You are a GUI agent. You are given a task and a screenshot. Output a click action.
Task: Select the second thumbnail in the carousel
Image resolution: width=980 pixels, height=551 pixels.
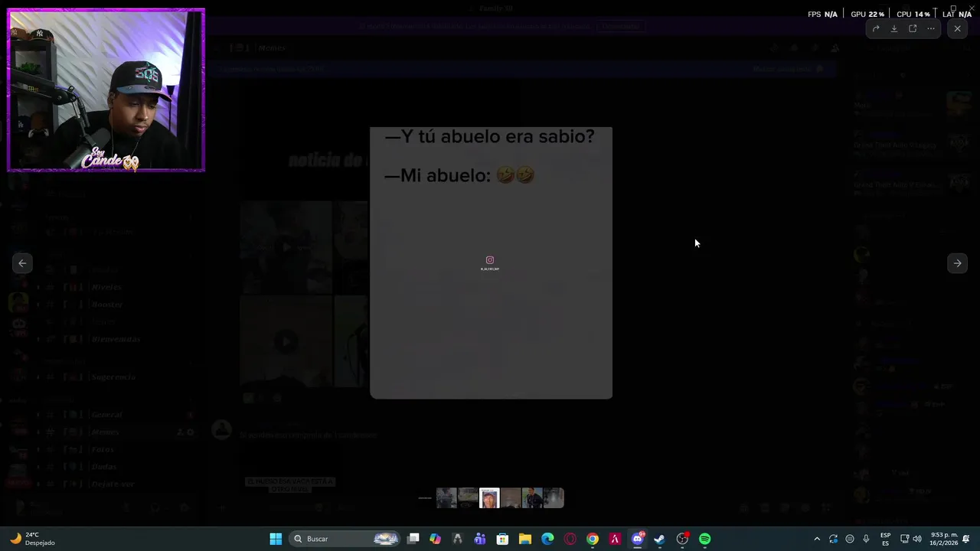(468, 498)
